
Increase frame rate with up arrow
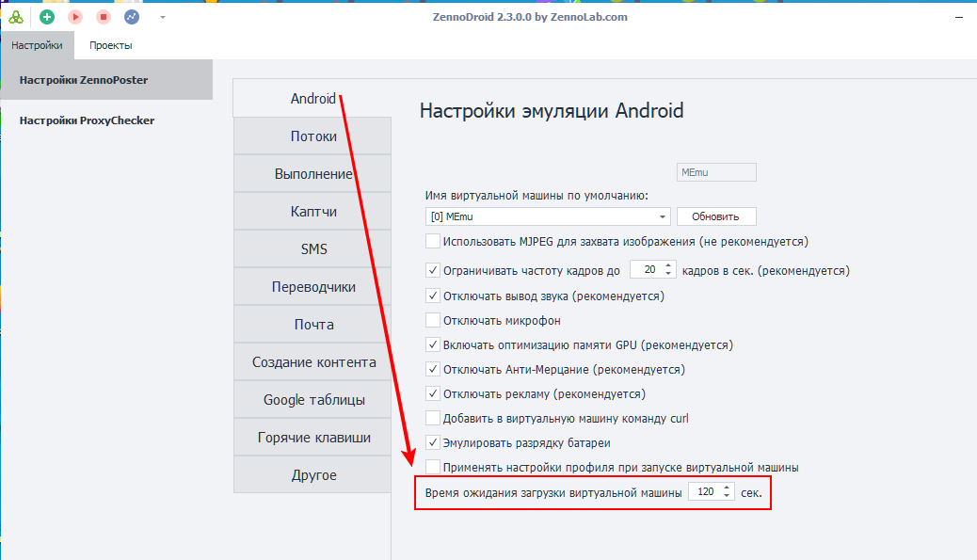click(668, 265)
